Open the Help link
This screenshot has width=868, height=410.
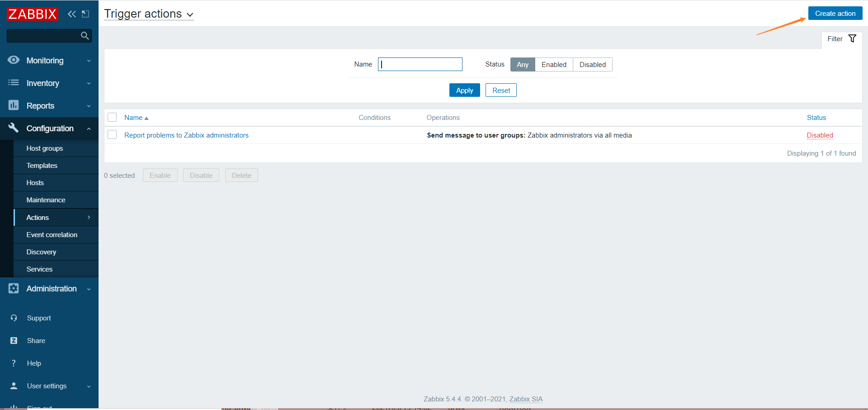coord(34,363)
